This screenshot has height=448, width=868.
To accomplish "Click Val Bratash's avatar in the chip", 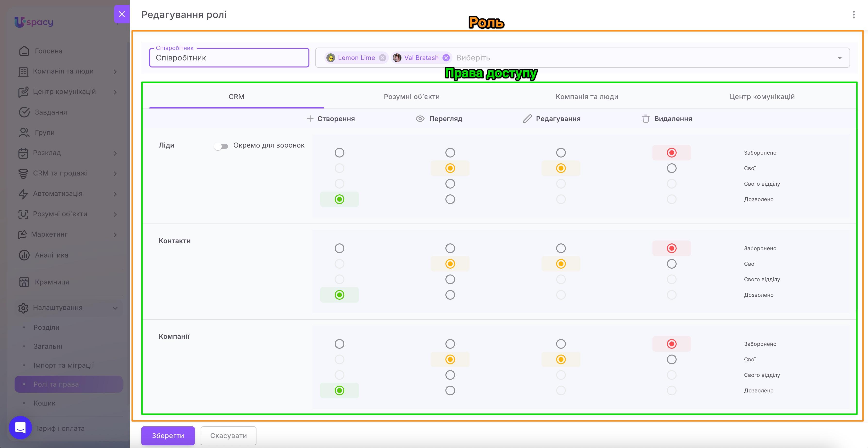I will coord(397,58).
